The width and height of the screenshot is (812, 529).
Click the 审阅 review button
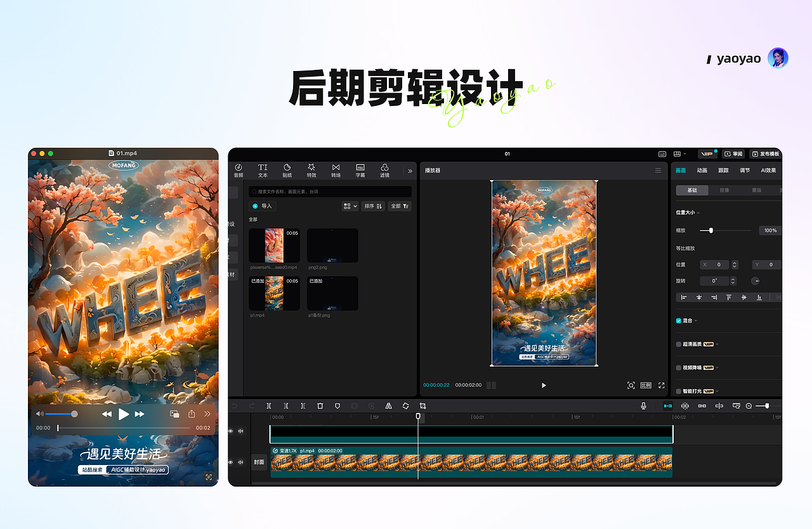[733, 154]
